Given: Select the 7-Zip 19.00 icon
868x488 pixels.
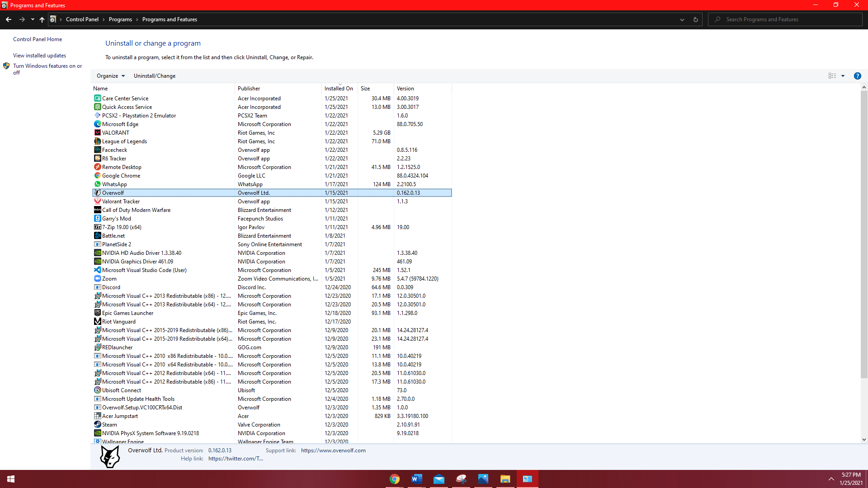Looking at the screenshot, I should point(97,227).
